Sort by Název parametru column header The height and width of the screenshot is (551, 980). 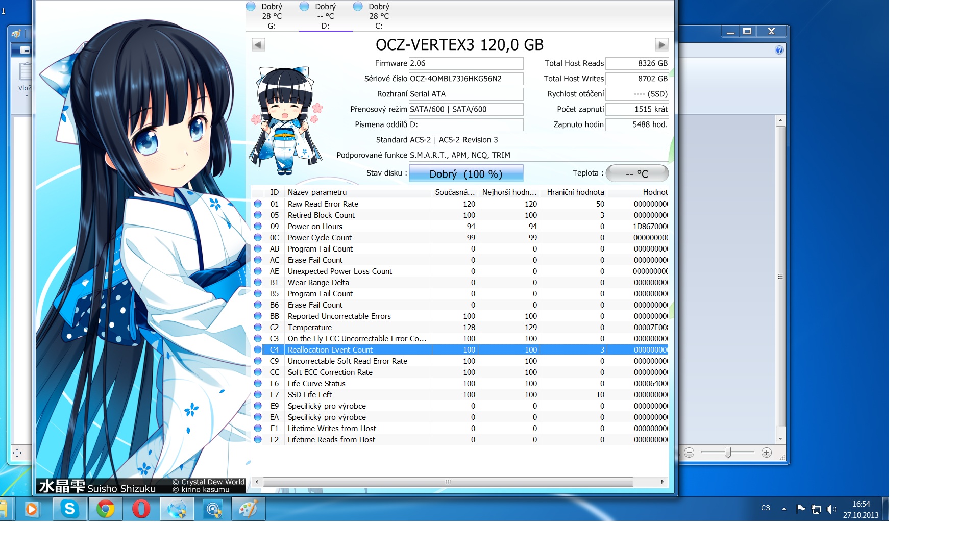(358, 192)
